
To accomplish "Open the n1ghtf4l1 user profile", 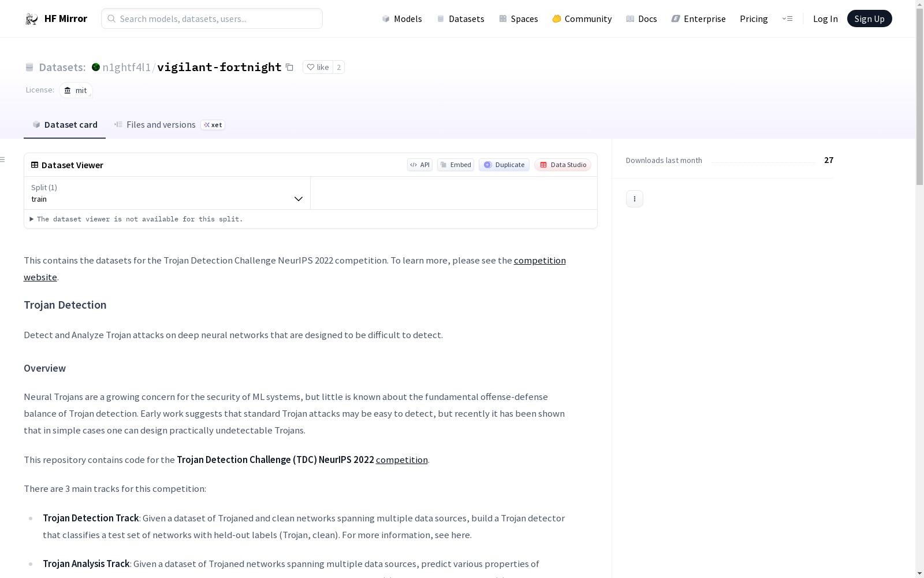I will (x=126, y=67).
